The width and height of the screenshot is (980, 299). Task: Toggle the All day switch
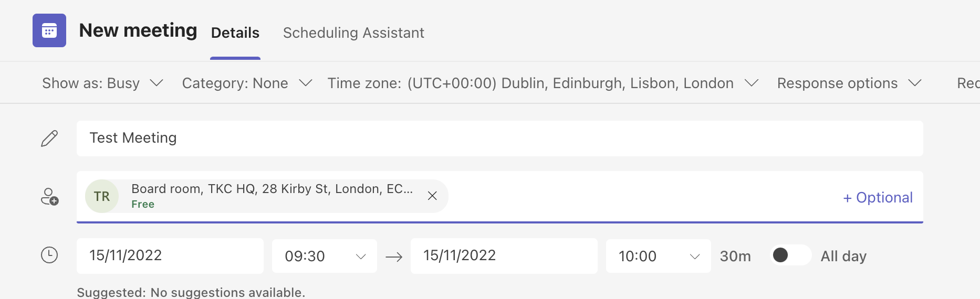[x=791, y=255]
